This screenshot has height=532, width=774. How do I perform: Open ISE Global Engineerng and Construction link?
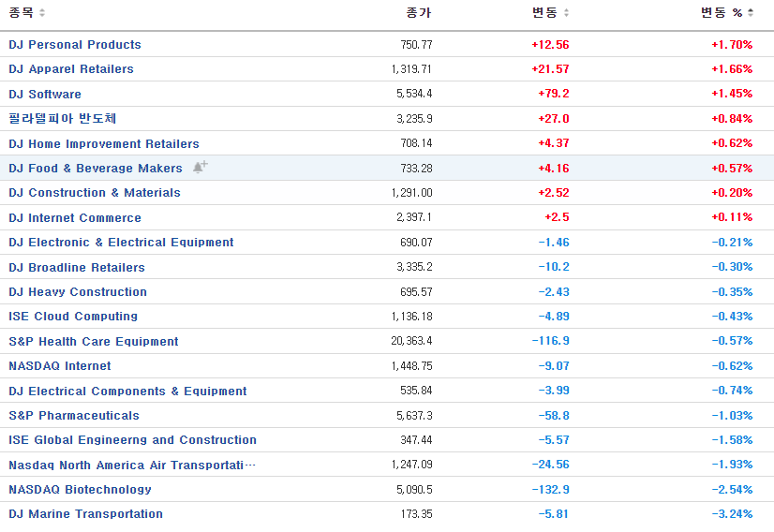pyautogui.click(x=133, y=440)
